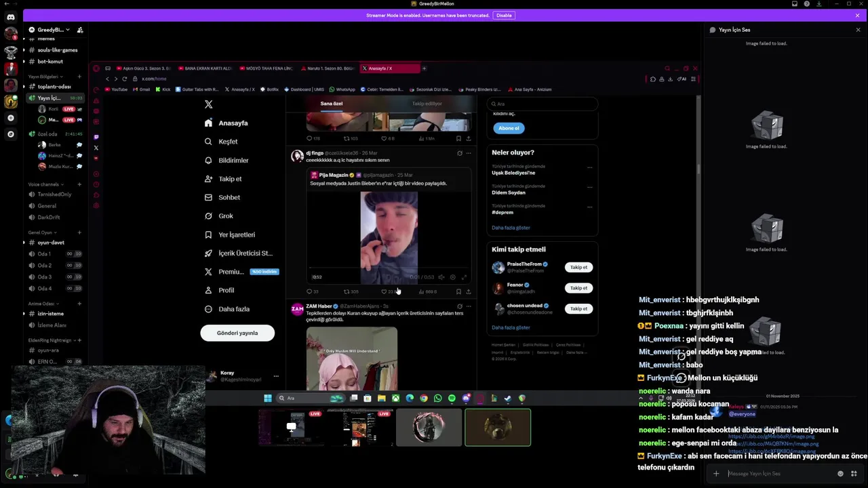The image size is (868, 488).
Task: Open the souls-like-games text channel
Action: pos(57,50)
